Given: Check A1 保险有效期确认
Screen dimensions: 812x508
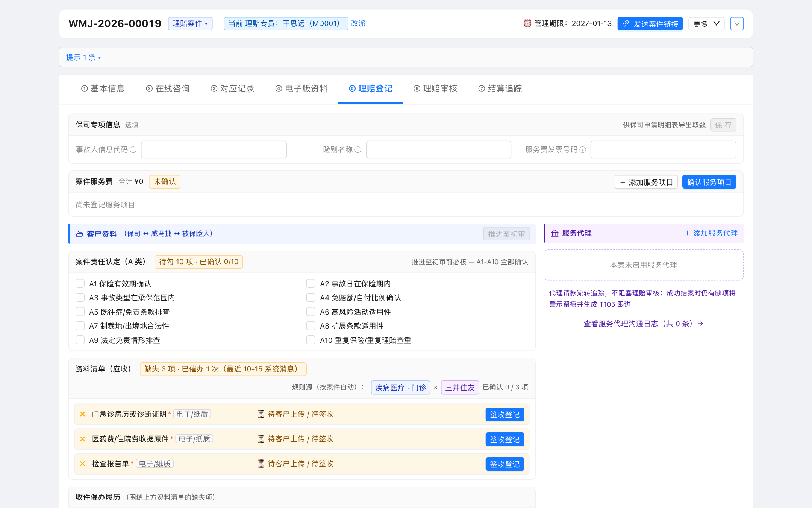Looking at the screenshot, I should (80, 283).
